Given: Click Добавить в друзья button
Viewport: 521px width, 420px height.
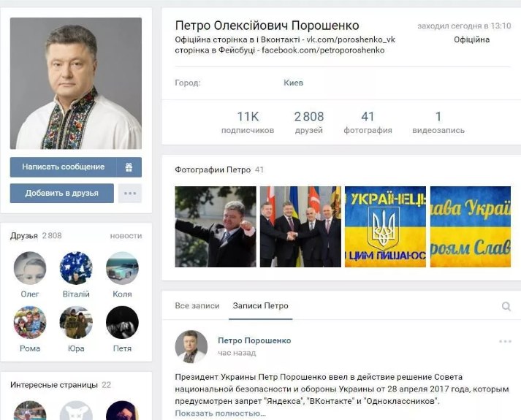Looking at the screenshot, I should (62, 194).
